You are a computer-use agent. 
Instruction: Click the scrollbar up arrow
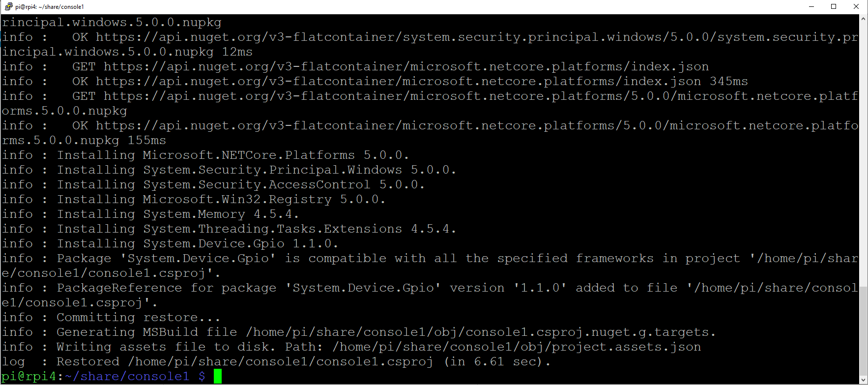point(863,19)
